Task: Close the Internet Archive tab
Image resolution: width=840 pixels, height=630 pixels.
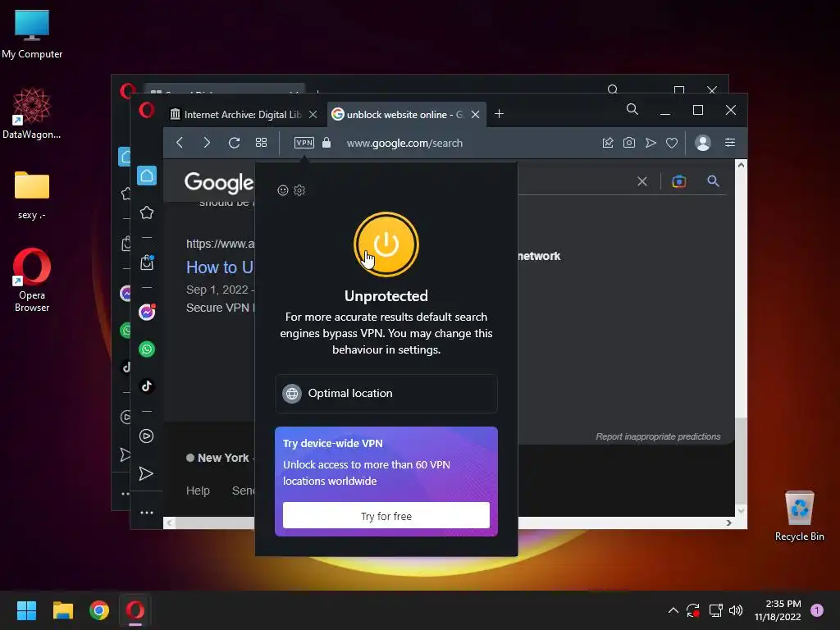Action: click(313, 114)
